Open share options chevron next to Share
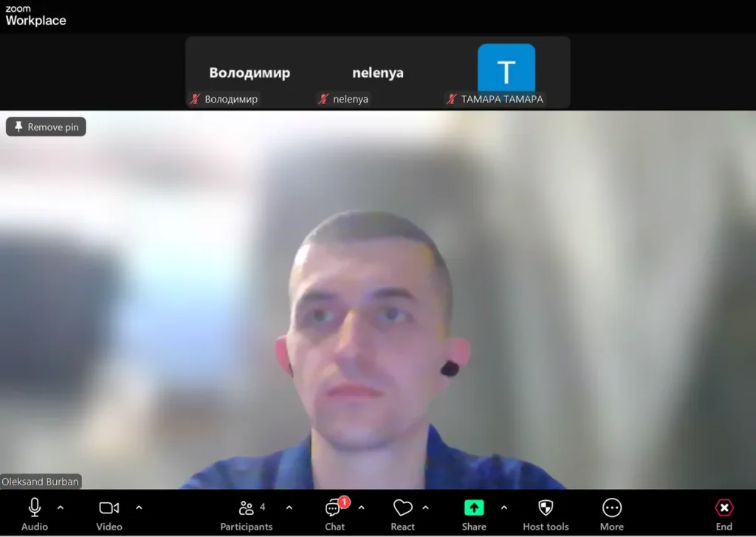756x537 pixels. point(504,507)
